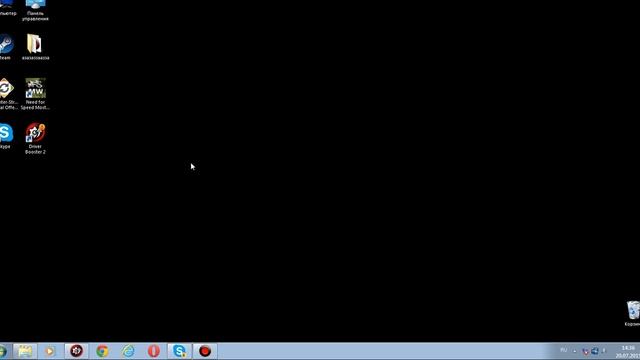Select the Recycle Bin on the desktop
The image size is (640, 360).
[633, 313]
